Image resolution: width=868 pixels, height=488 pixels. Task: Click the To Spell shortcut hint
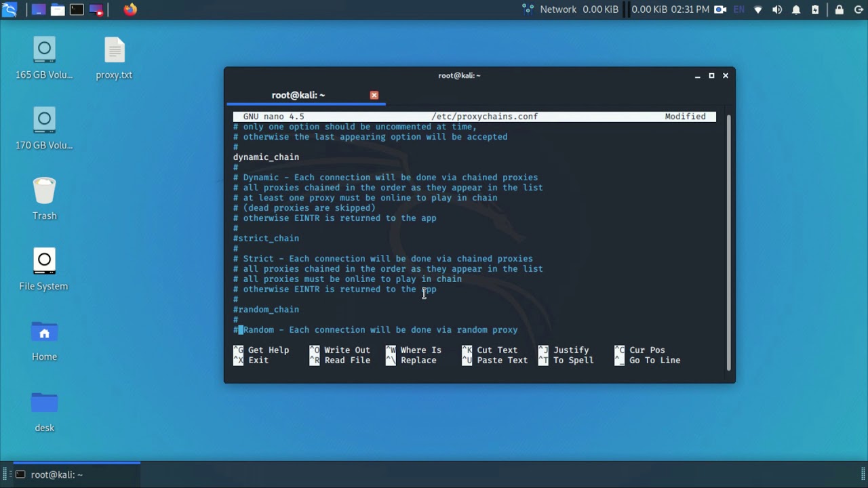(566, 361)
